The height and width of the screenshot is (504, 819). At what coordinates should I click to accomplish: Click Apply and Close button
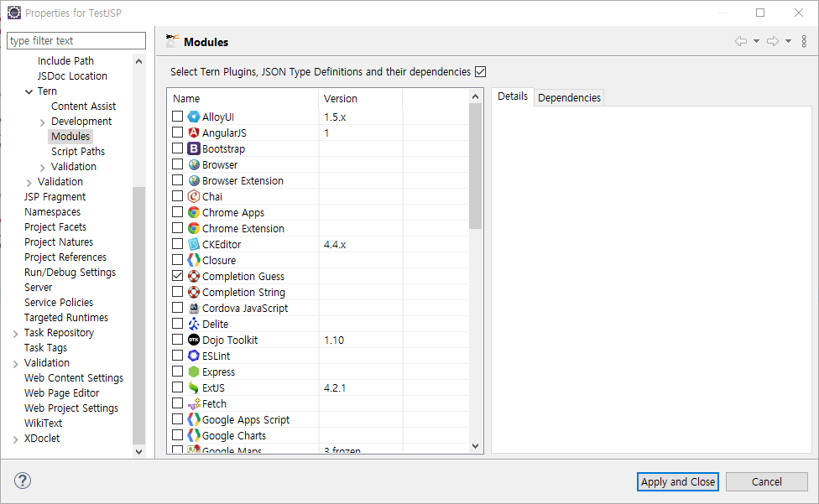point(678,481)
